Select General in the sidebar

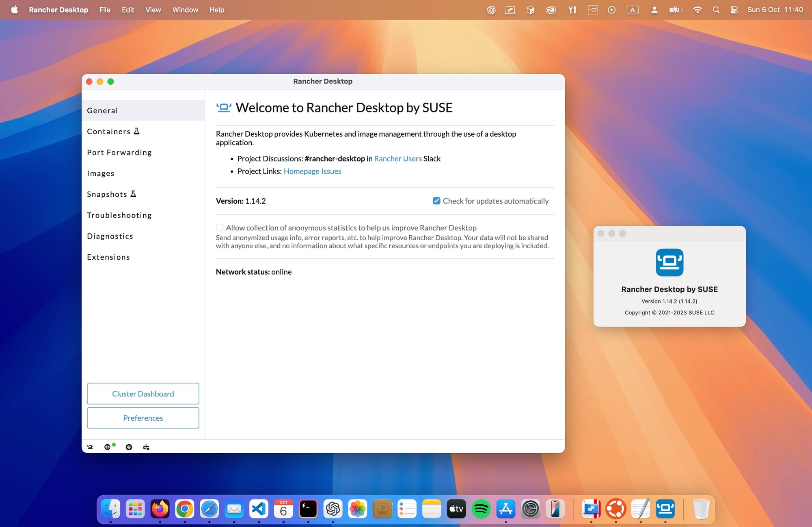click(143, 110)
